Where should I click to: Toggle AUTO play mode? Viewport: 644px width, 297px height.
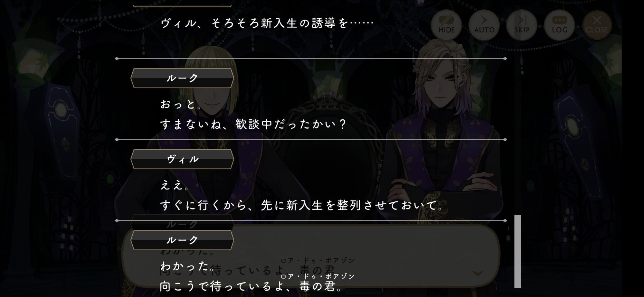tap(484, 25)
